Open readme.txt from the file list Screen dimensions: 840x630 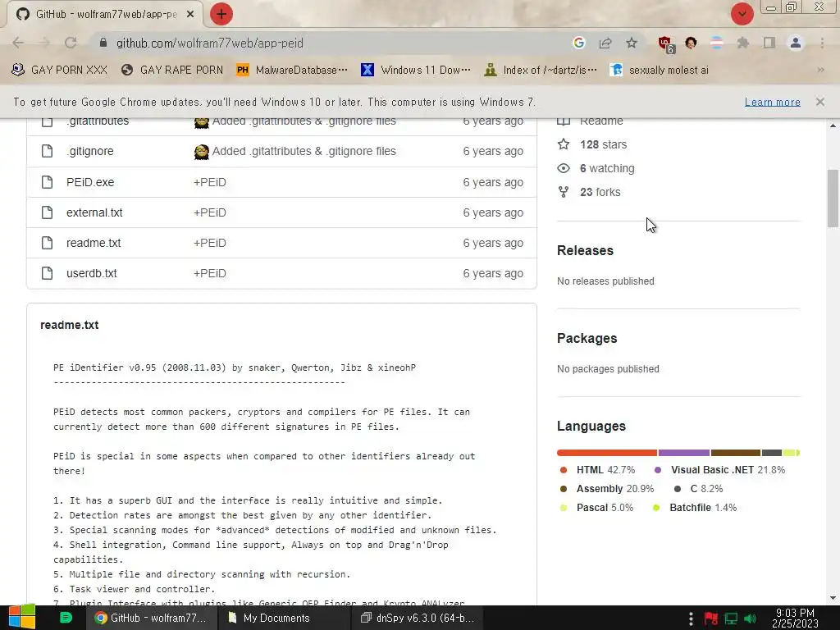click(94, 243)
